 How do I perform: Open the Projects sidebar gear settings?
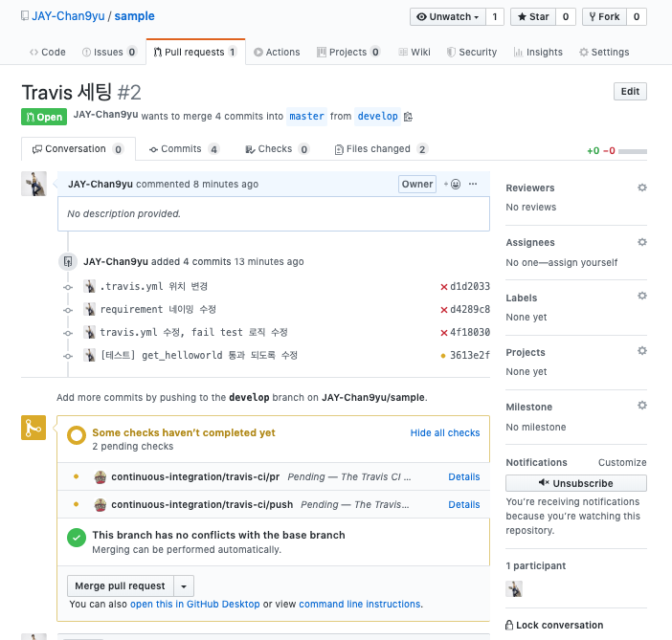point(641,351)
